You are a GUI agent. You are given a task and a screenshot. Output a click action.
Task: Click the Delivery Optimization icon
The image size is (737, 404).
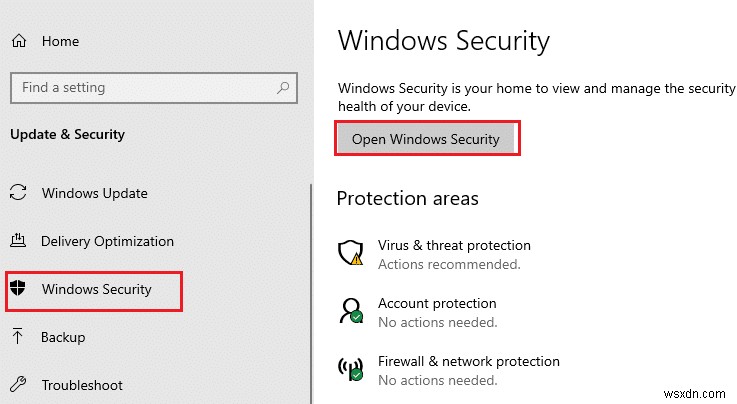pos(18,241)
